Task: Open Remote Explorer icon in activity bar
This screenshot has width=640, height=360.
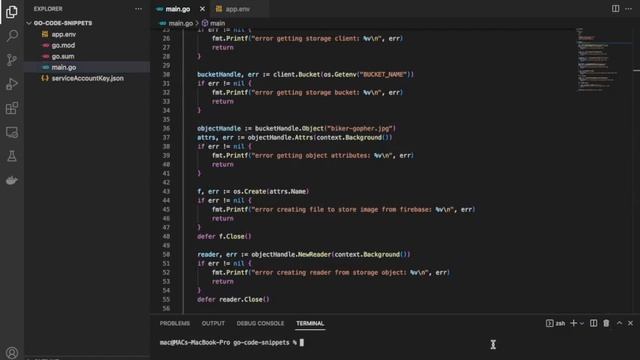Action: [12, 132]
